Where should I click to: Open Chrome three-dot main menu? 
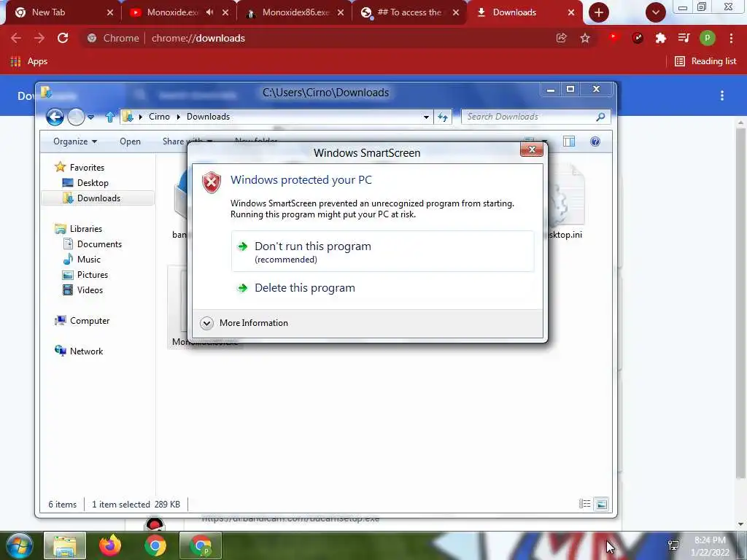click(x=731, y=38)
